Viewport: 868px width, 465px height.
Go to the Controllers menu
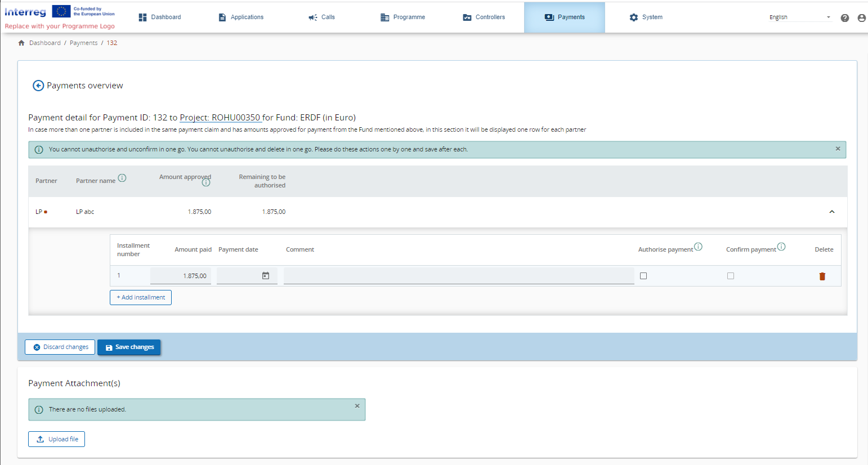pos(484,17)
